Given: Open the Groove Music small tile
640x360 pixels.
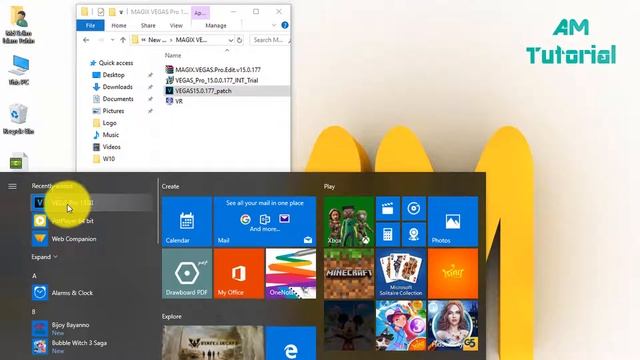Looking at the screenshot, I should click(x=413, y=209).
